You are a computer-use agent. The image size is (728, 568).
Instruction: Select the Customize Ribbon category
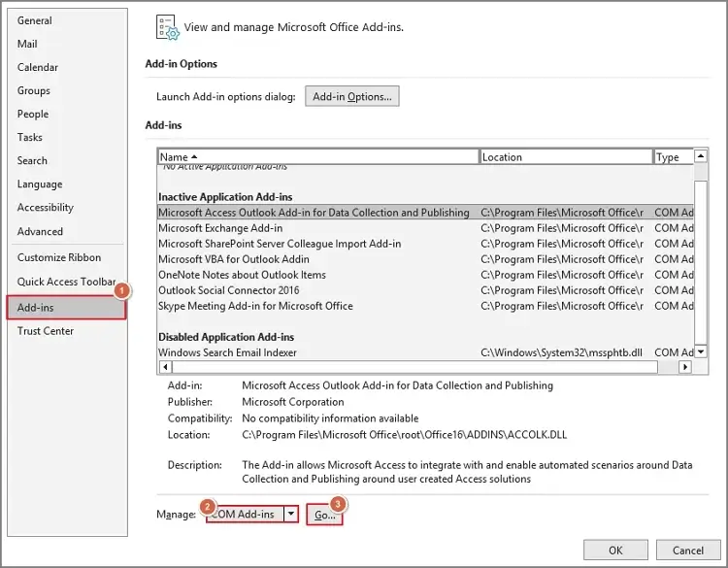[58, 257]
